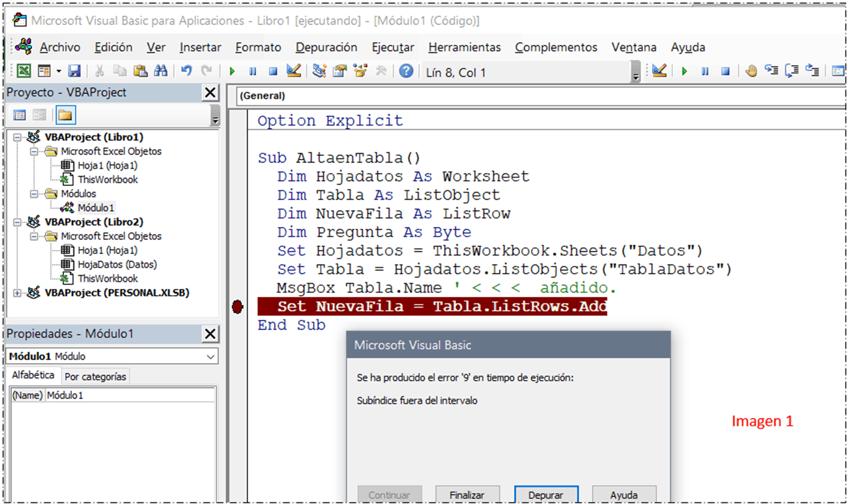
Task: Click Finalizar in the error dialog
Action: [467, 495]
